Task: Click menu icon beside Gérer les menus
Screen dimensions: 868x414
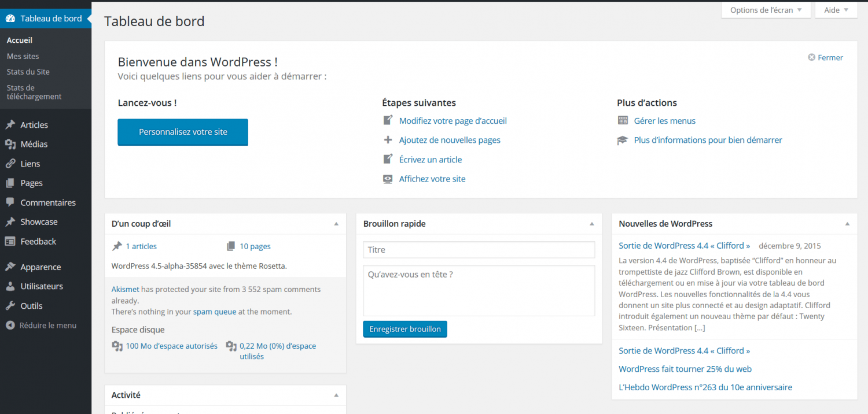Action: (x=623, y=121)
